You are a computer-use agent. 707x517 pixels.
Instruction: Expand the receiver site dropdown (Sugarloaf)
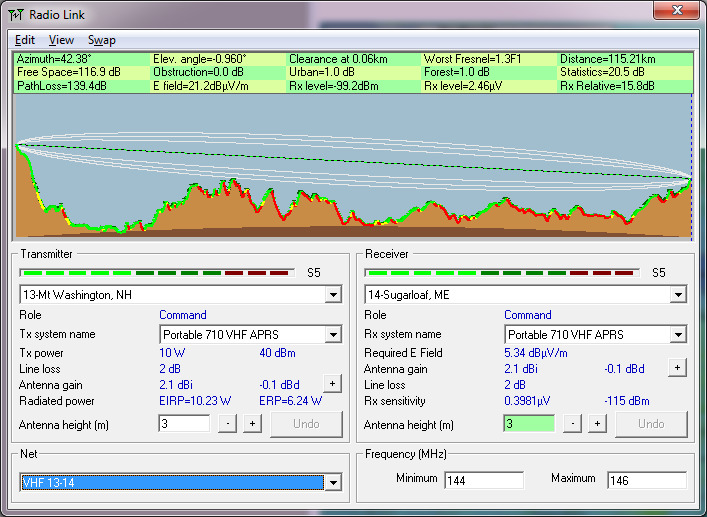[x=678, y=295]
